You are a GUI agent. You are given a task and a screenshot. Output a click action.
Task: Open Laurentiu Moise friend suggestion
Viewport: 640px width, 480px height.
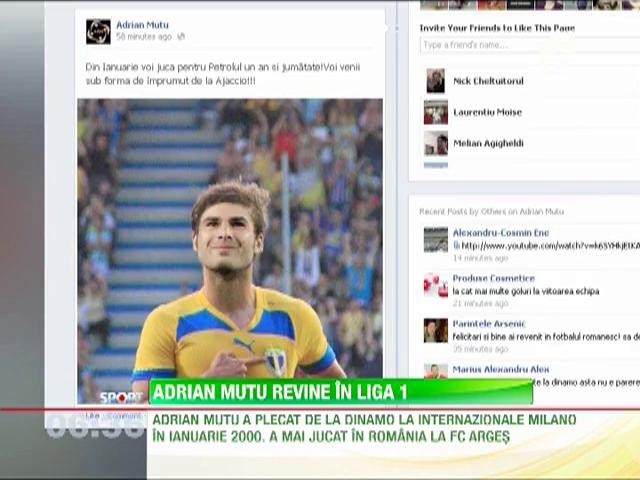pyautogui.click(x=487, y=112)
